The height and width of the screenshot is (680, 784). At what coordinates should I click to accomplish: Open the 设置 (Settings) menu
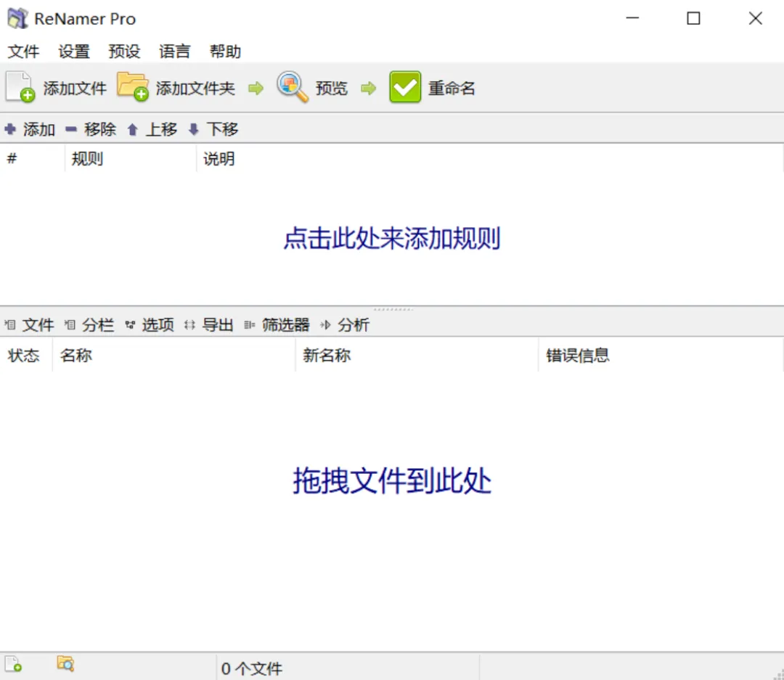(x=74, y=51)
